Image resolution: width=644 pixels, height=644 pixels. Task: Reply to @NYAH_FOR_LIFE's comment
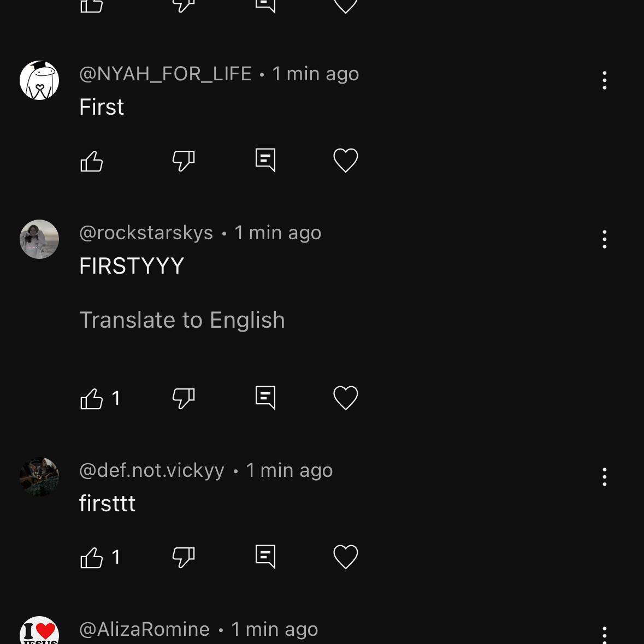[265, 161]
